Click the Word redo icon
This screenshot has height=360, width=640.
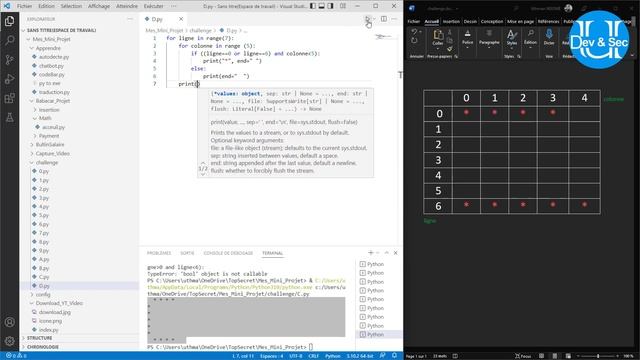tap(414, 40)
